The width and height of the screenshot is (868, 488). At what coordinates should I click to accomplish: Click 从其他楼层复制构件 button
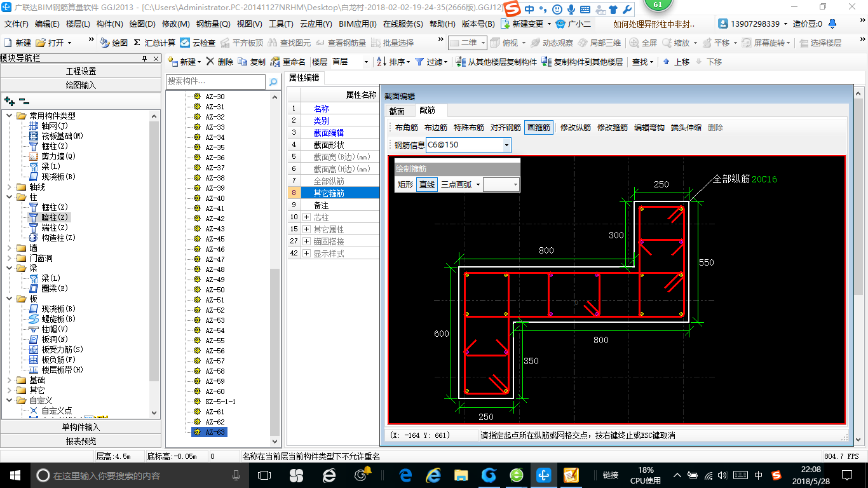click(x=496, y=62)
